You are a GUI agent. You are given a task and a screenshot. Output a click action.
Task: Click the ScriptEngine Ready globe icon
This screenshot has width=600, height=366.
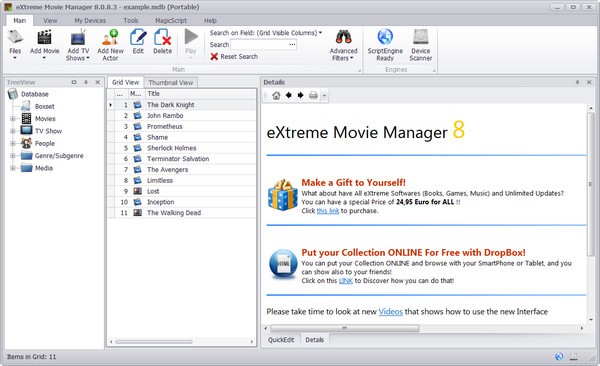385,37
